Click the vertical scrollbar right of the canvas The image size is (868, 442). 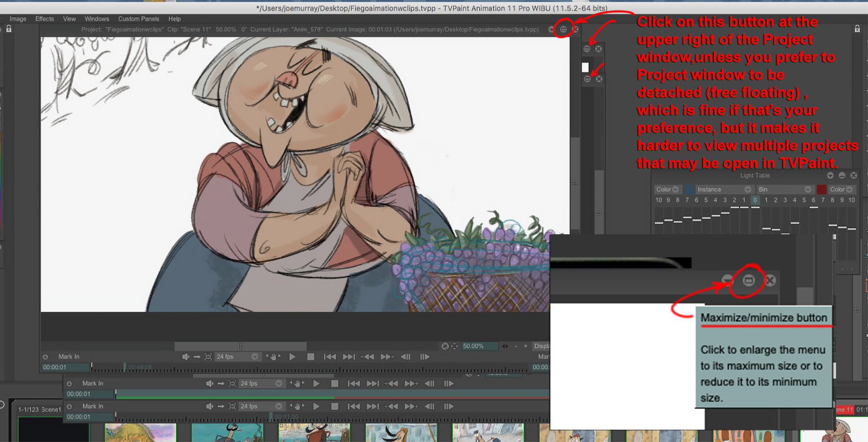coord(574,183)
